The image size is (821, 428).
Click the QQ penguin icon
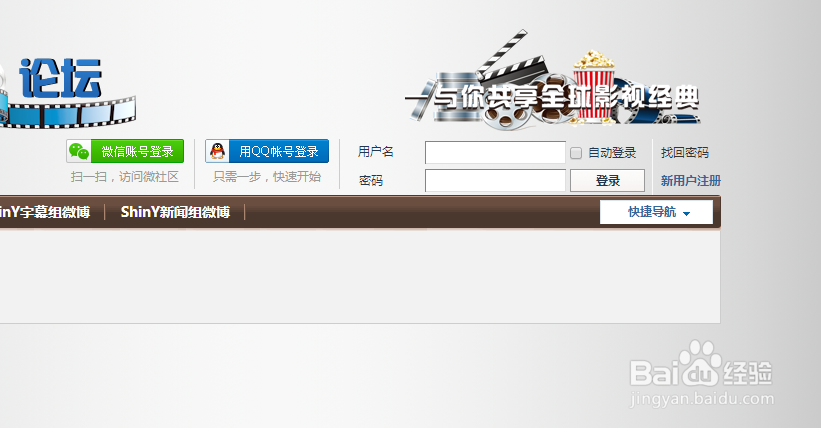click(x=217, y=151)
